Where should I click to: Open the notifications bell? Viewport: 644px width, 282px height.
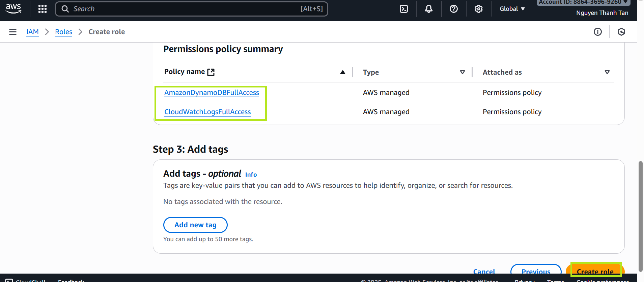tap(428, 9)
